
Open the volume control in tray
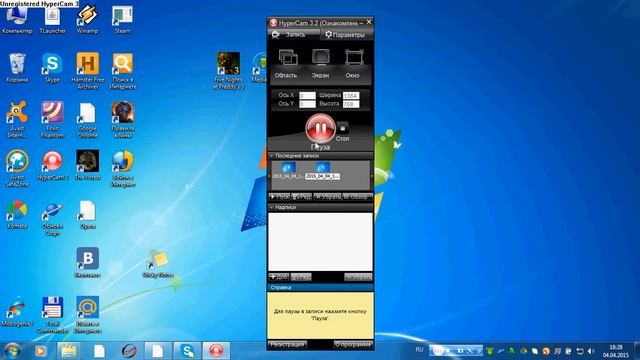591,351
